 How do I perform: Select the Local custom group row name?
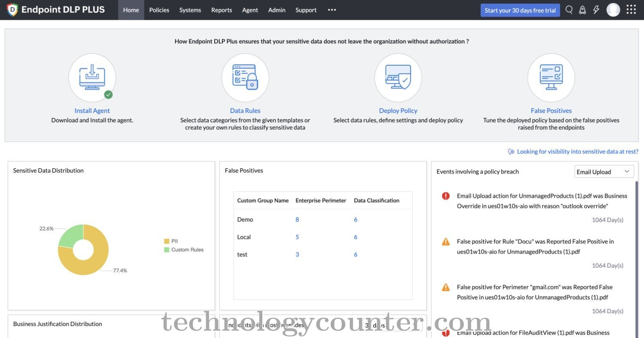click(x=244, y=237)
